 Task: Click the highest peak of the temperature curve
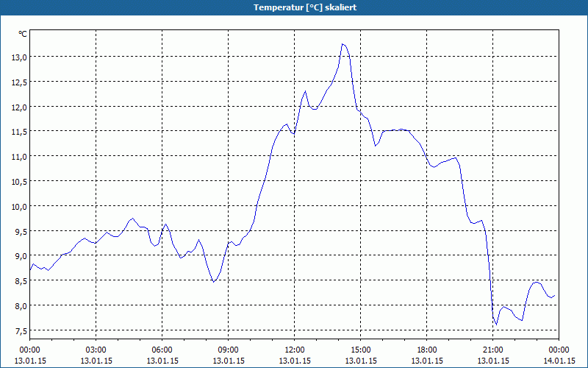tap(343, 44)
